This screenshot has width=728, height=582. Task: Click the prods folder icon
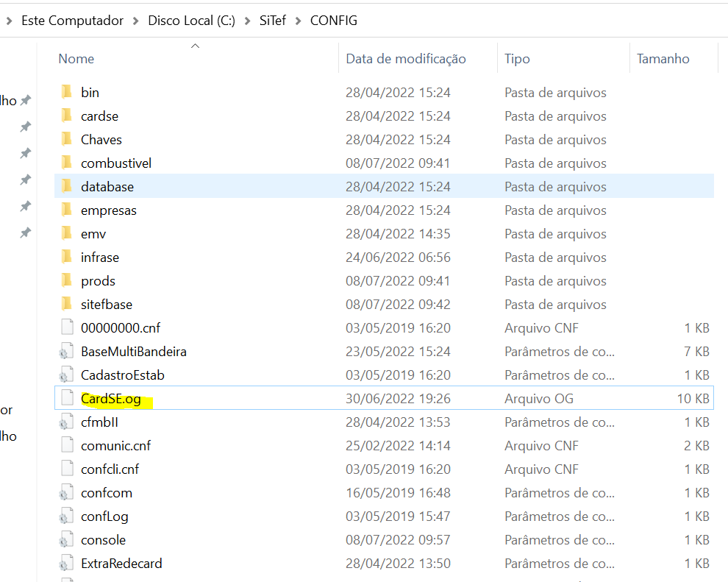67,280
